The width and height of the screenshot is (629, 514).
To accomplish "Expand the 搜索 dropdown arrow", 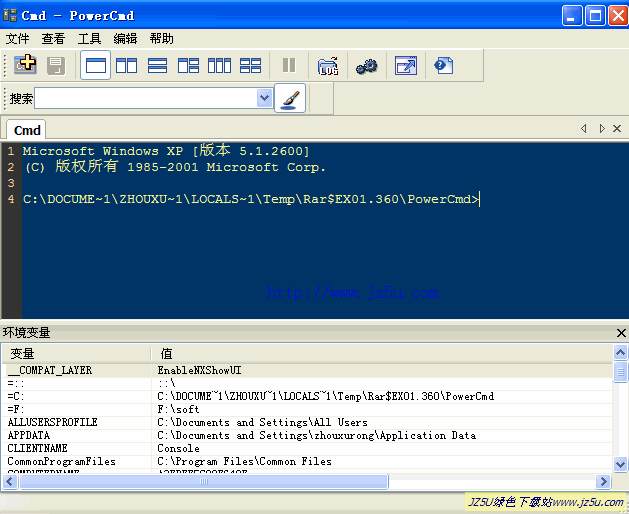I will pyautogui.click(x=264, y=98).
